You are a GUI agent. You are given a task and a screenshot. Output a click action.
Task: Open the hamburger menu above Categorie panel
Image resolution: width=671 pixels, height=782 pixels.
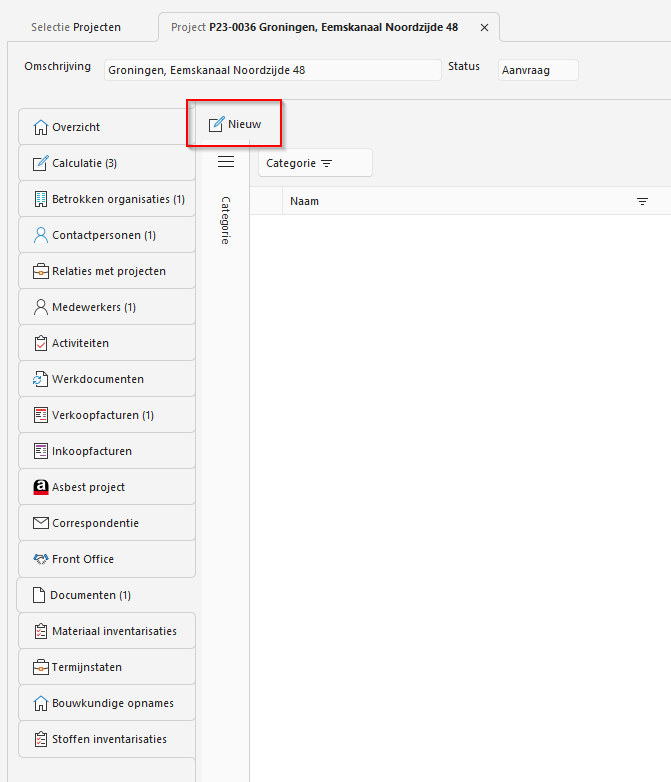pos(226,162)
